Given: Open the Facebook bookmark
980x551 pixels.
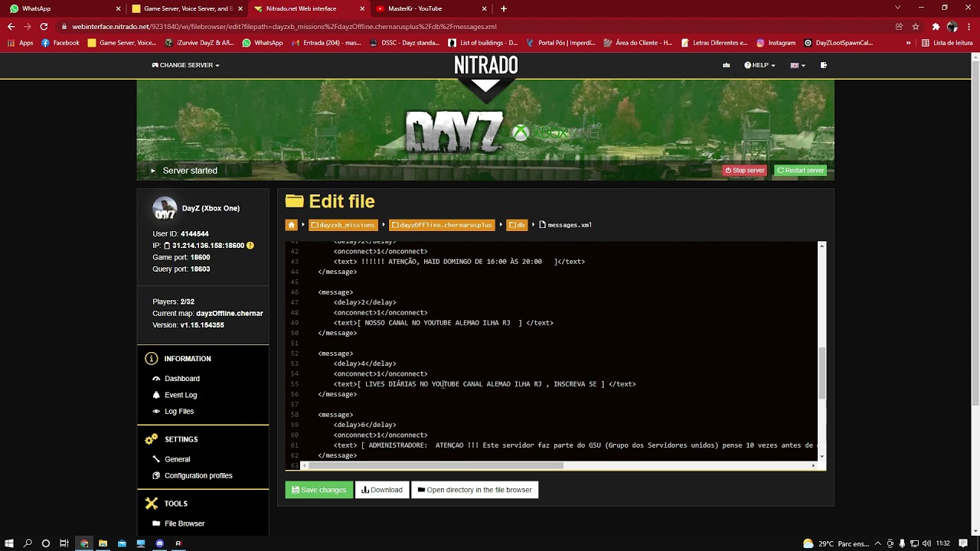Looking at the screenshot, I should (60, 43).
